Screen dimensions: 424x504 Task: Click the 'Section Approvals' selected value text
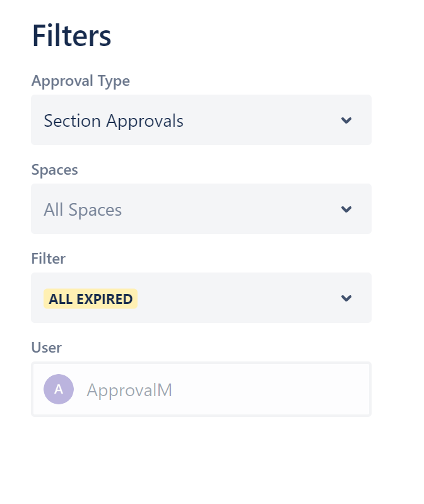pos(114,121)
